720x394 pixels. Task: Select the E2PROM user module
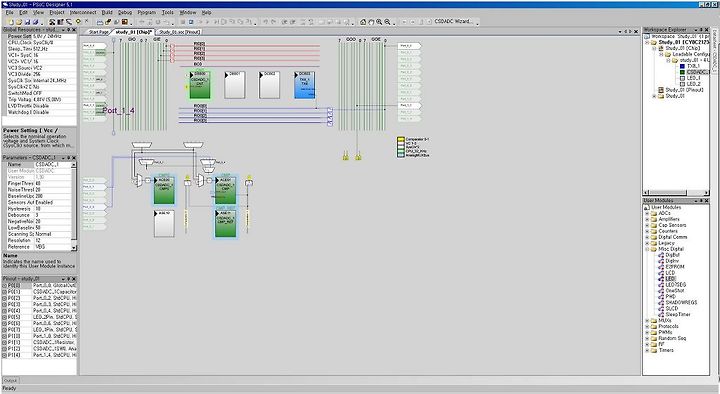[675, 267]
